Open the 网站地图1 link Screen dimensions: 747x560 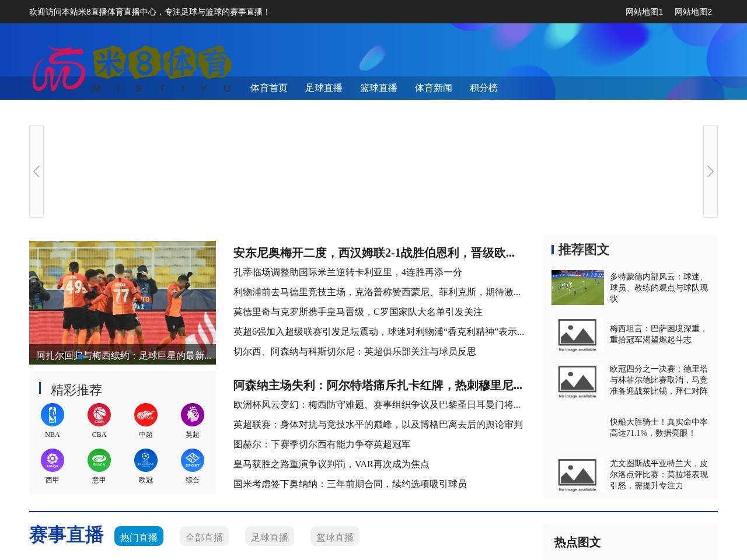[644, 12]
